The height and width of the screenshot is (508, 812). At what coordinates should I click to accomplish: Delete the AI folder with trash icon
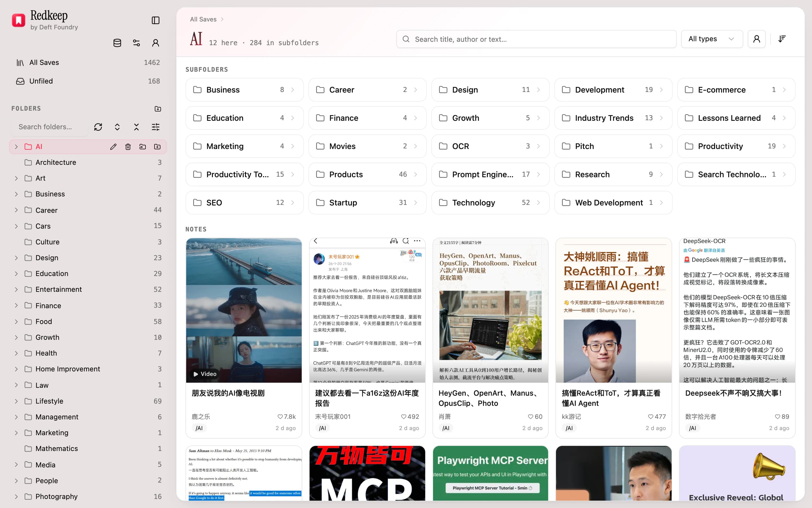point(128,146)
